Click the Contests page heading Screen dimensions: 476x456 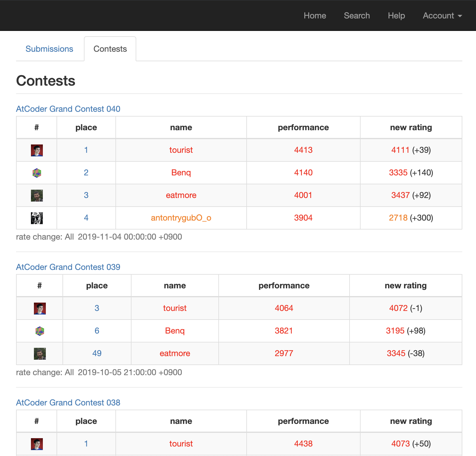pos(46,81)
